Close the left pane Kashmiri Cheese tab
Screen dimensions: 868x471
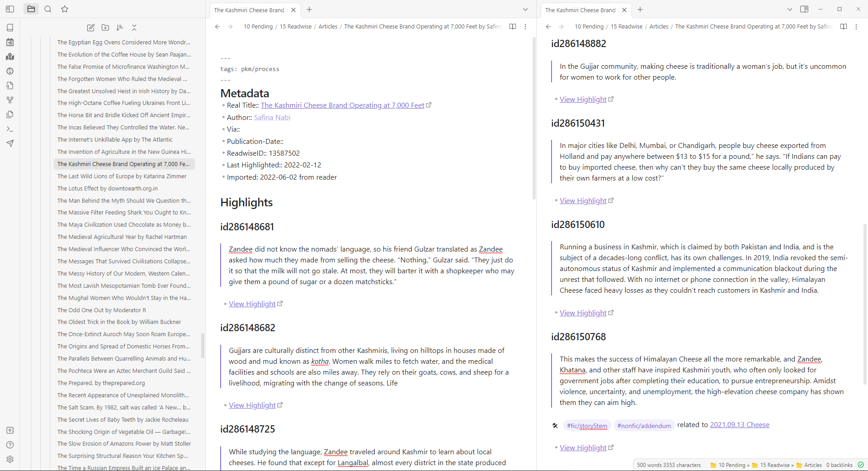(x=293, y=10)
